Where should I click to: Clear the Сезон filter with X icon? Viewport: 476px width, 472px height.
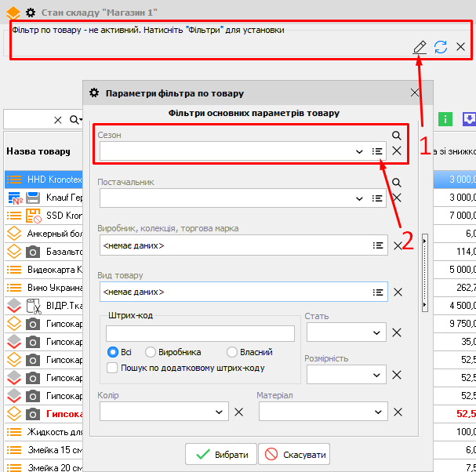tap(398, 151)
